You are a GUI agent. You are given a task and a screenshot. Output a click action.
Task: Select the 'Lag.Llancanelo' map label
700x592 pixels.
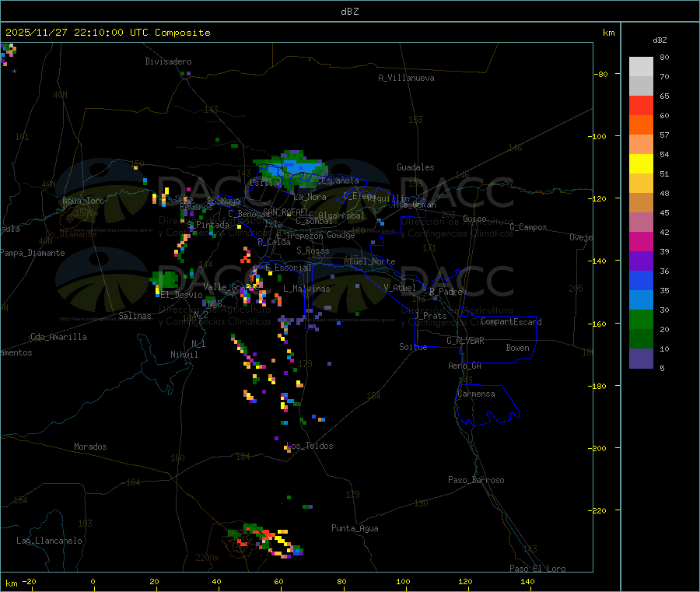50,541
